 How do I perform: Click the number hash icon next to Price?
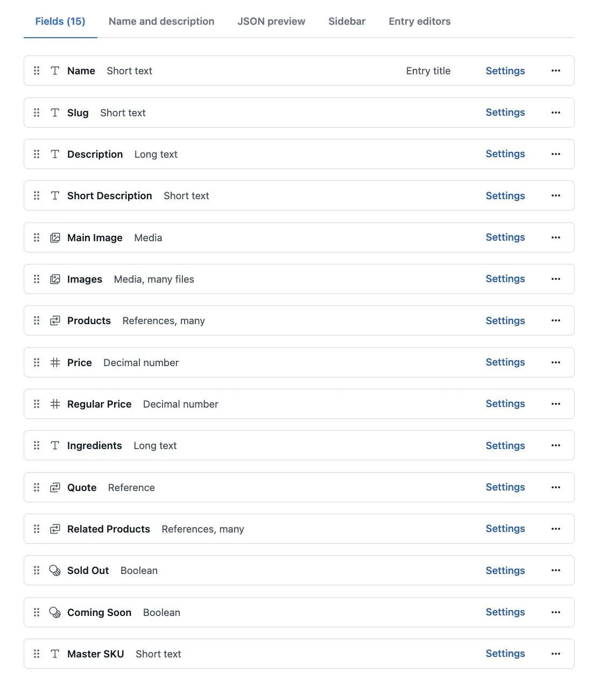(x=55, y=362)
